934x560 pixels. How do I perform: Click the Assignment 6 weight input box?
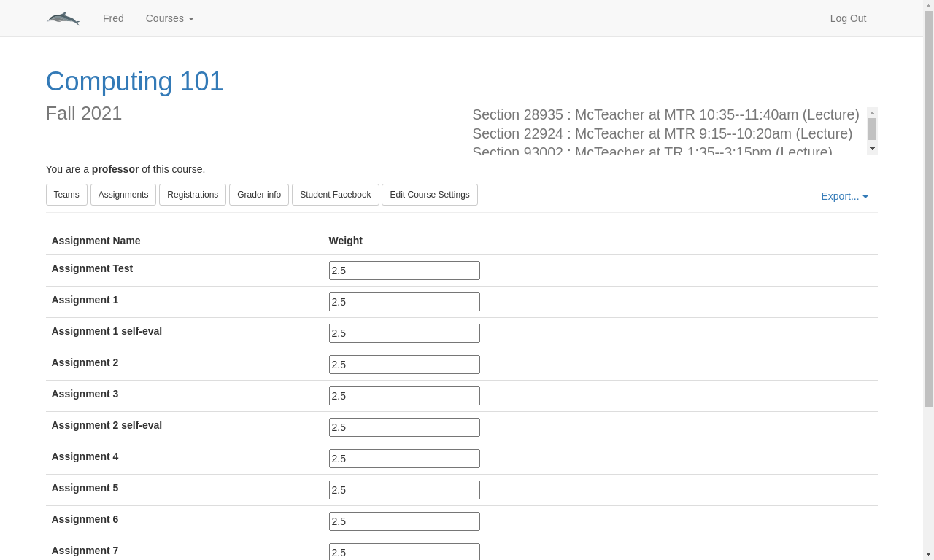pos(404,521)
